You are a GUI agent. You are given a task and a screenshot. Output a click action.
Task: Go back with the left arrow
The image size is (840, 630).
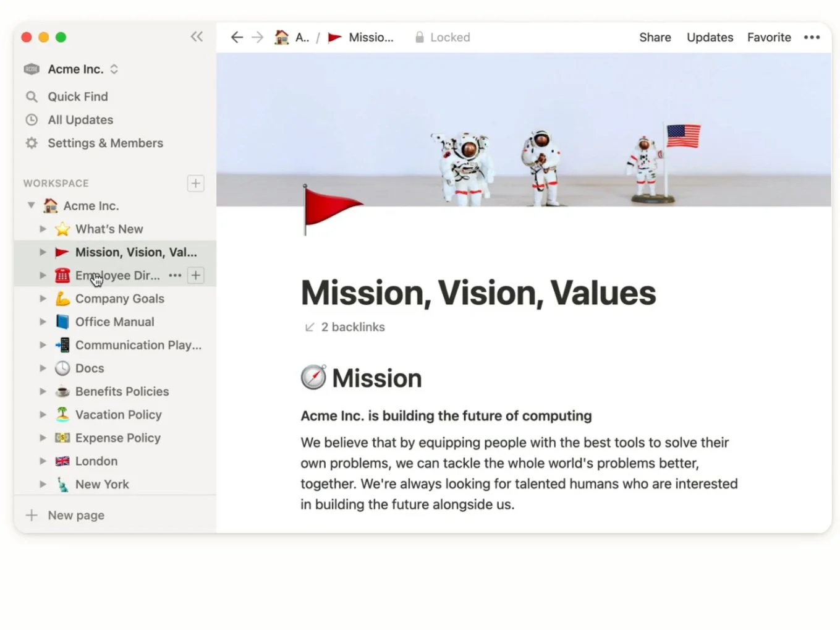(237, 37)
